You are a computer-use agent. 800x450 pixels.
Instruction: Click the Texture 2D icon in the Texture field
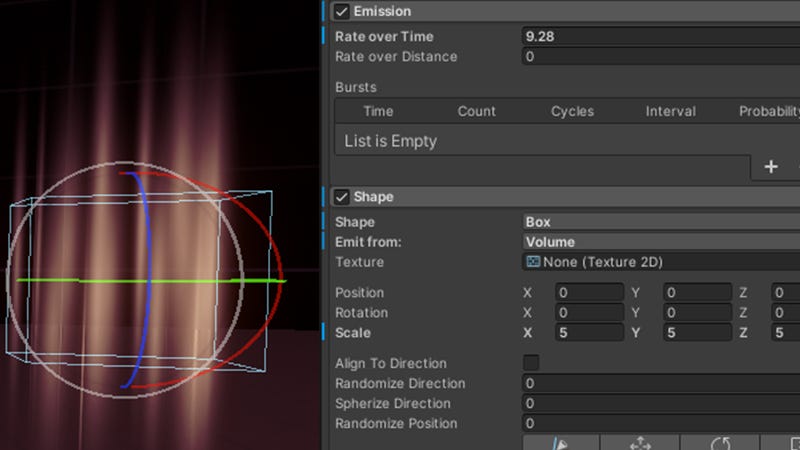[534, 262]
